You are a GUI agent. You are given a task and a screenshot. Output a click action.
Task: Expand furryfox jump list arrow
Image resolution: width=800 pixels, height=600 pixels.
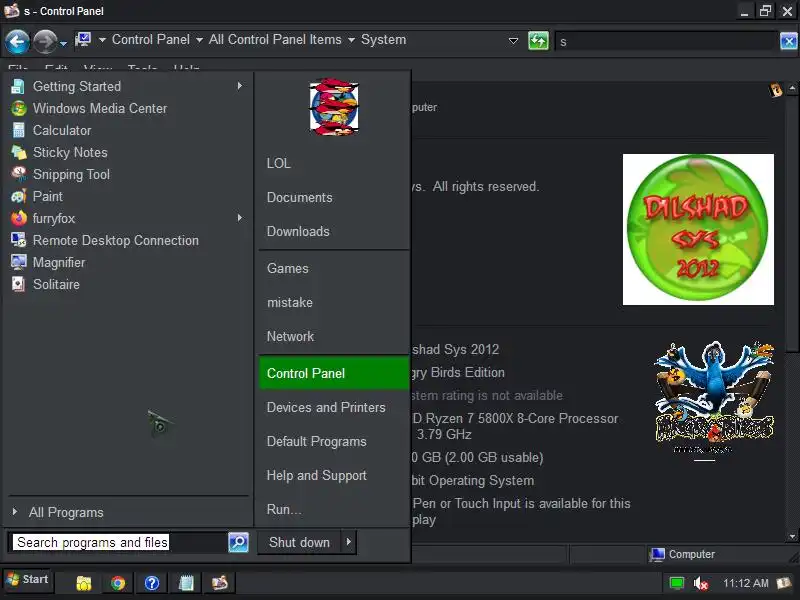coord(239,218)
